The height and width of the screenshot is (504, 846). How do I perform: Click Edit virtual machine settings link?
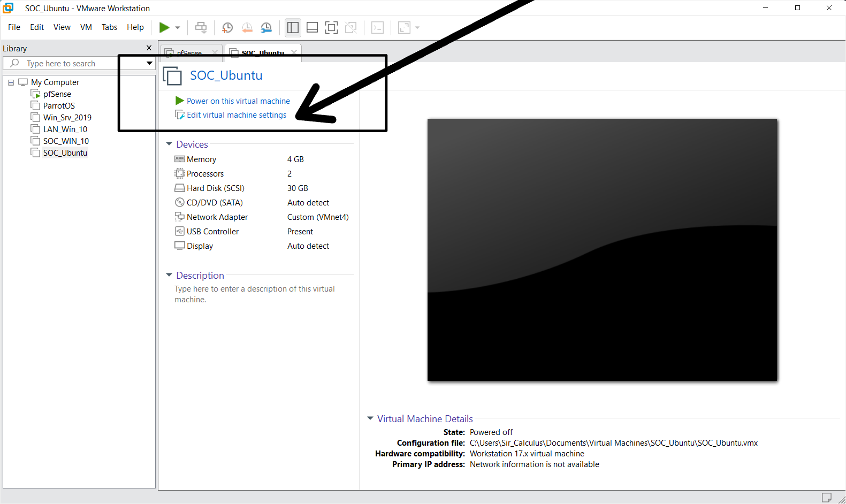pyautogui.click(x=237, y=115)
